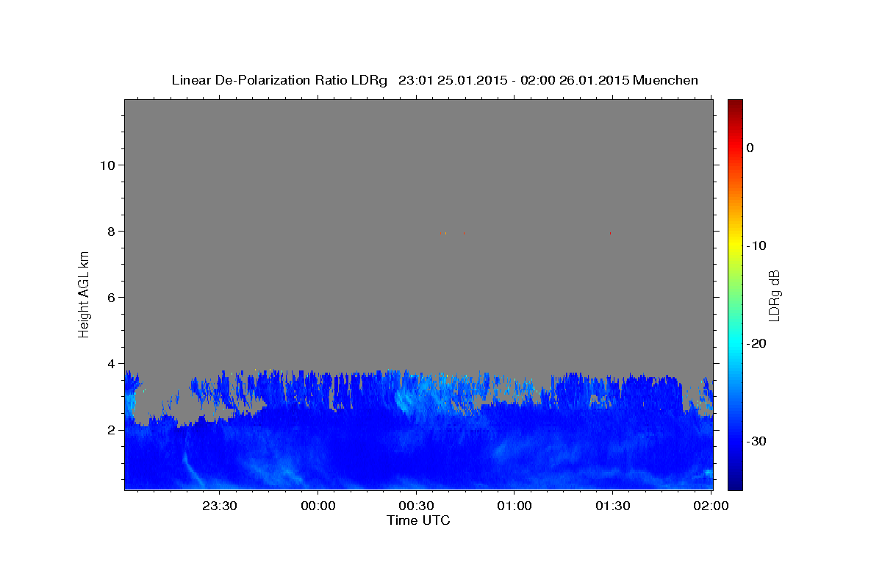Click the green section of the colorbar
882x588 pixels.
(735, 294)
